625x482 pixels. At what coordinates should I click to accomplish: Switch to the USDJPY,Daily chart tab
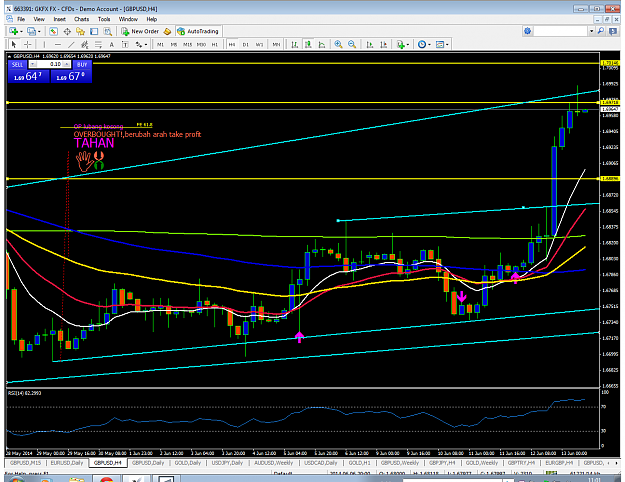[x=227, y=463]
